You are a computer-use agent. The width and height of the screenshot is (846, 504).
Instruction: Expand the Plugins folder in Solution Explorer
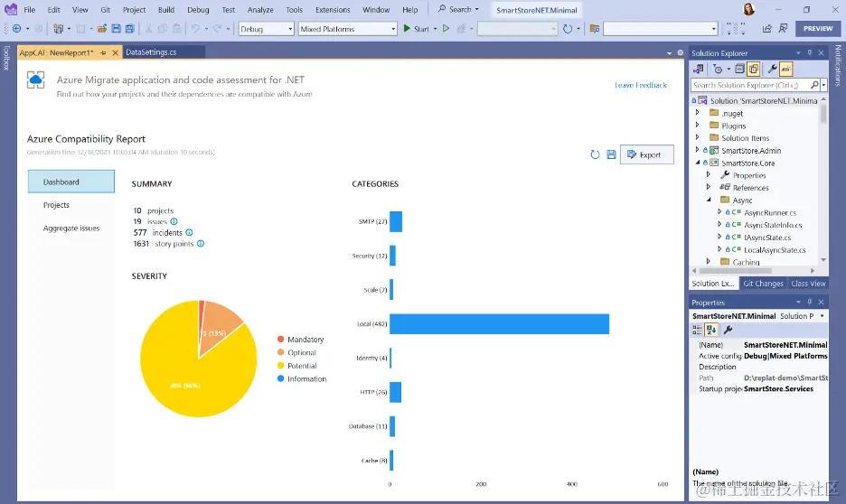click(x=698, y=126)
